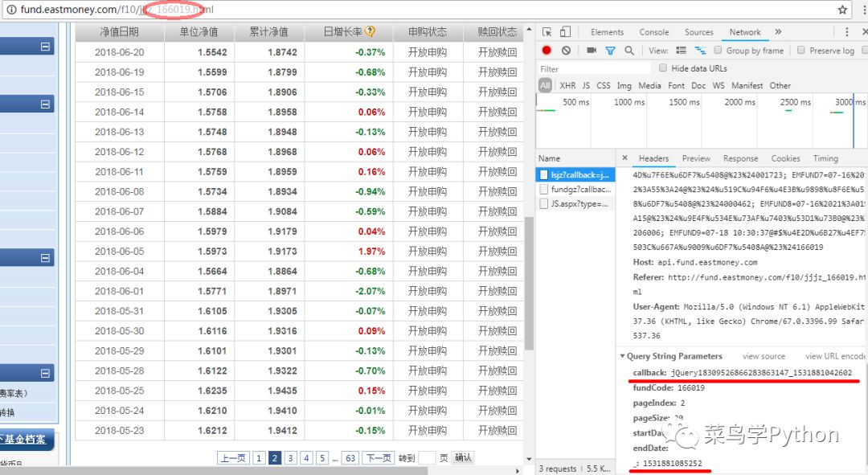868x475 pixels.
Task: Jump to page 1
Action: pos(259,458)
